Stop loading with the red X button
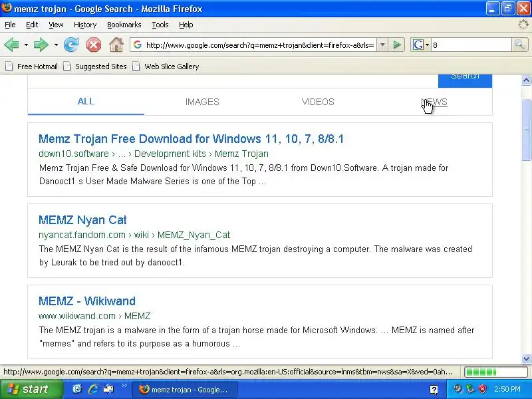The image size is (532, 399). 94,45
